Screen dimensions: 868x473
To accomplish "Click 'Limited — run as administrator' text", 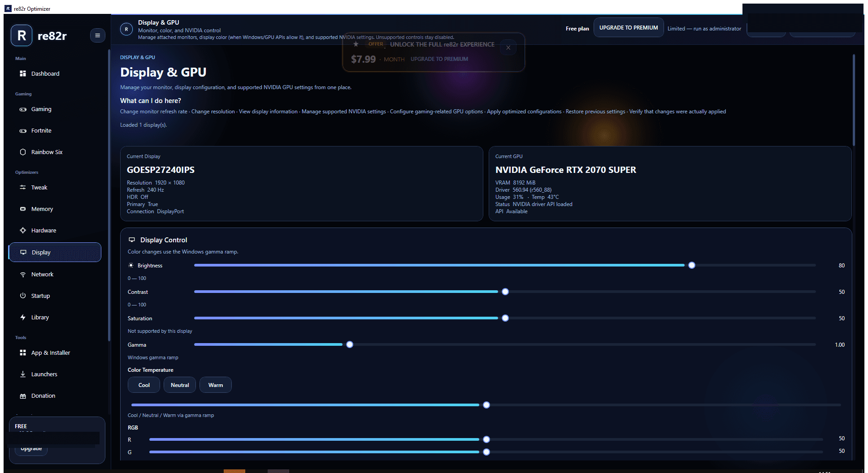I will point(704,29).
